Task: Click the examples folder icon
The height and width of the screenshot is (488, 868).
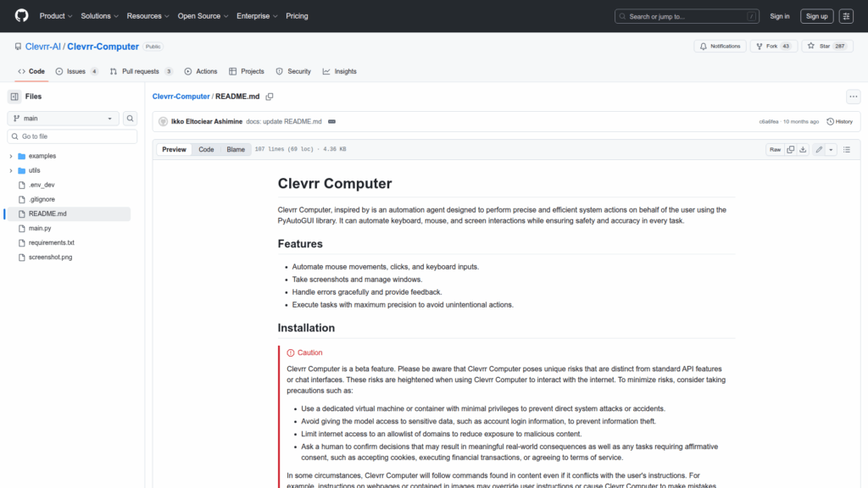Action: coord(21,156)
